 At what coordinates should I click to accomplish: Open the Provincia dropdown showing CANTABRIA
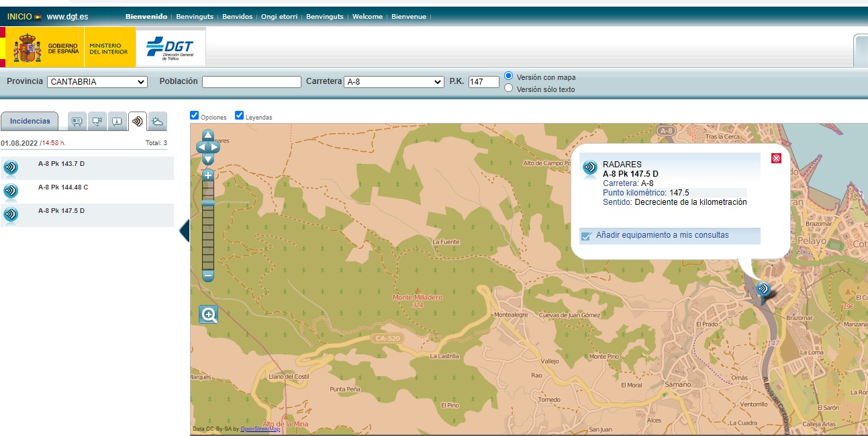(x=97, y=82)
